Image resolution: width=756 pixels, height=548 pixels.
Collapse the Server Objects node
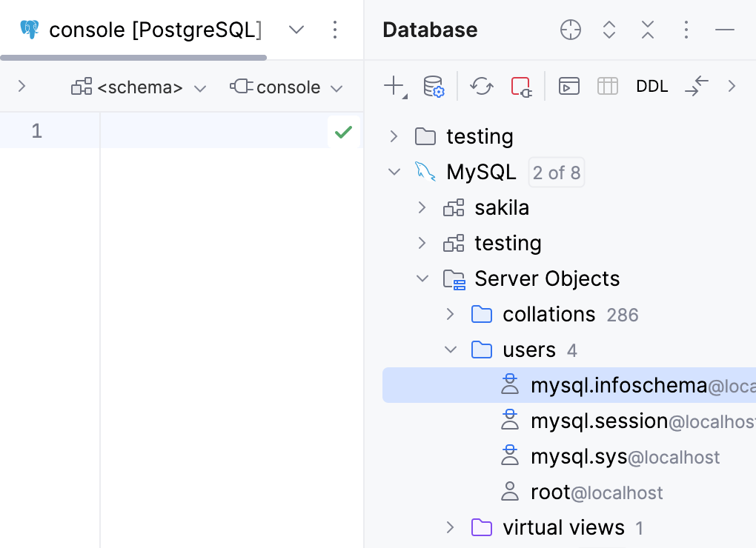click(x=422, y=278)
